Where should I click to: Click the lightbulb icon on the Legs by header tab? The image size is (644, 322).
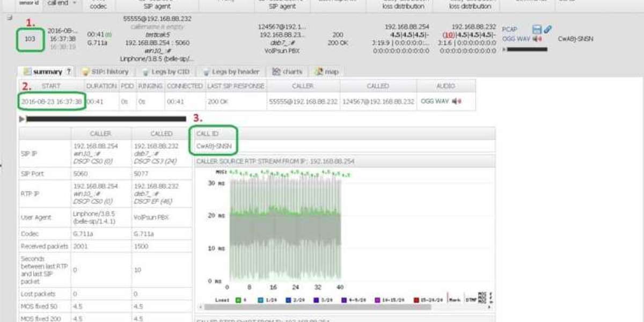pyautogui.click(x=206, y=71)
